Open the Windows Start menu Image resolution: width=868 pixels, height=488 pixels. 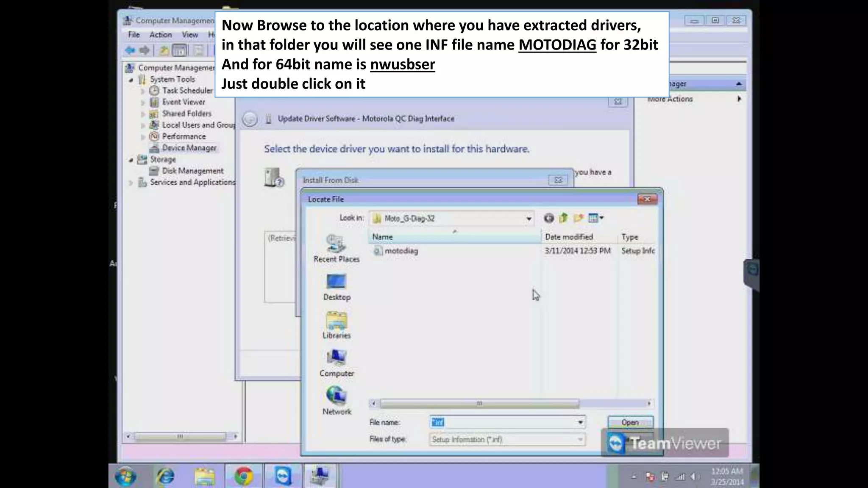(126, 476)
